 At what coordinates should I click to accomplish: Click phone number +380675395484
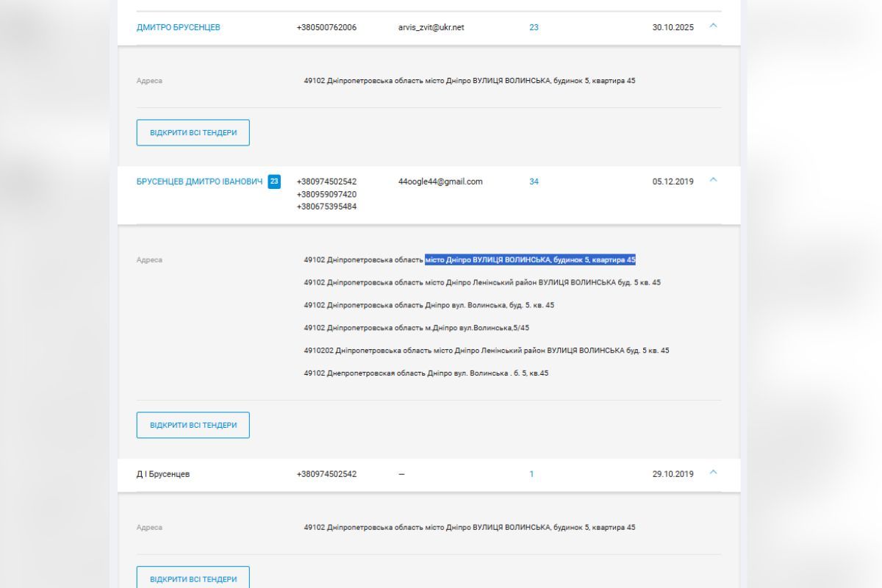[x=326, y=207]
